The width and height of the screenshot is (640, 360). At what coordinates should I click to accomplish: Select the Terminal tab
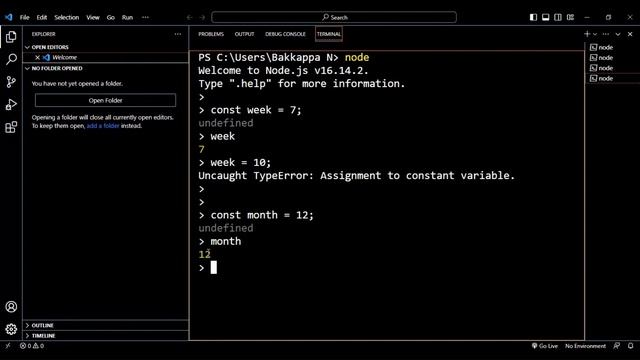[x=329, y=34]
